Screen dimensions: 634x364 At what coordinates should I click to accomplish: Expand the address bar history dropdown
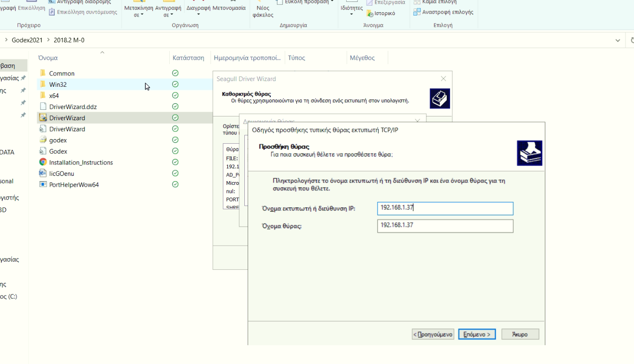click(x=618, y=41)
